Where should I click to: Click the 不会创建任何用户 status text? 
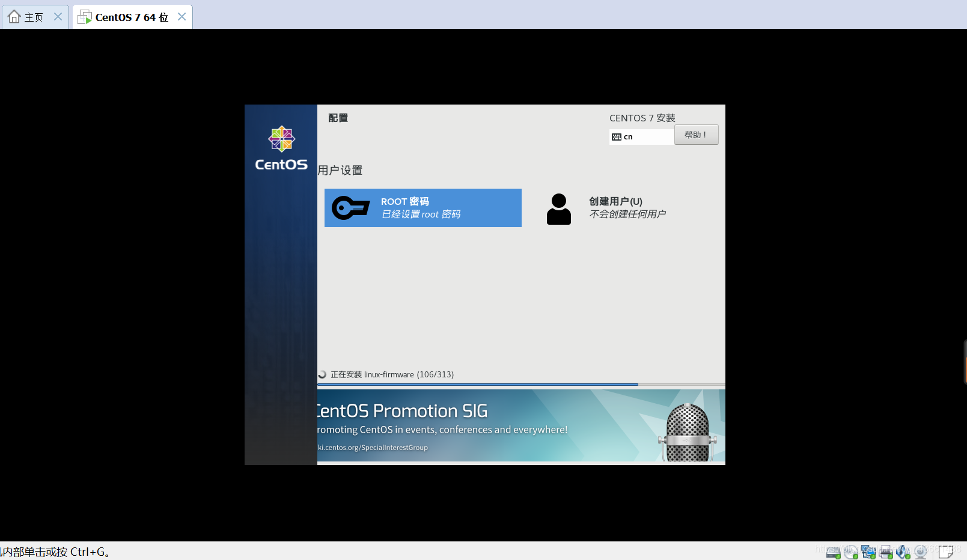(627, 214)
